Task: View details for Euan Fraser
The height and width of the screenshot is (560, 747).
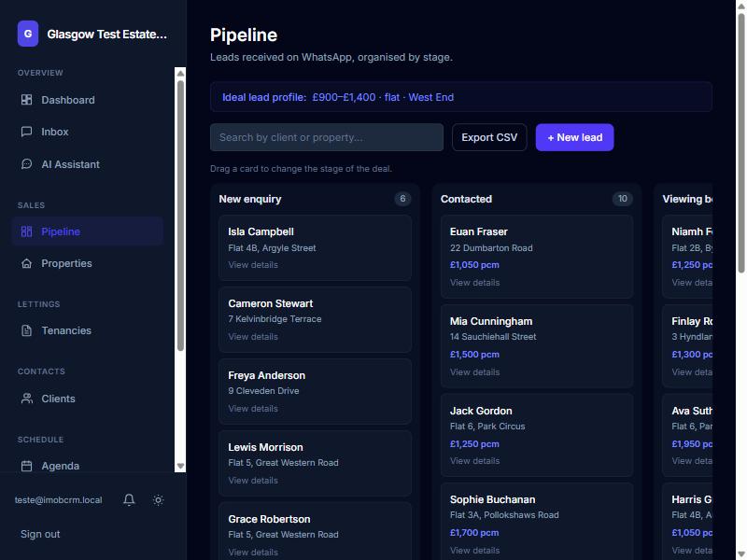Action: [475, 283]
